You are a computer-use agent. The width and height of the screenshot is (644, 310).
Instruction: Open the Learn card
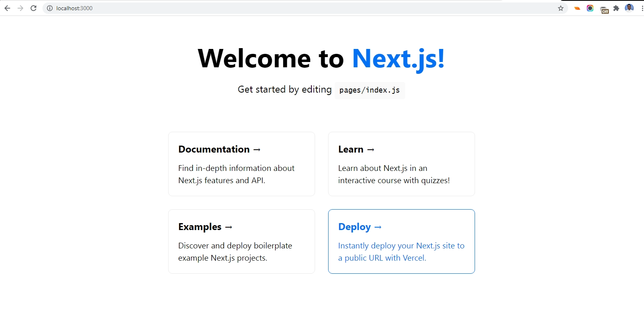(402, 164)
